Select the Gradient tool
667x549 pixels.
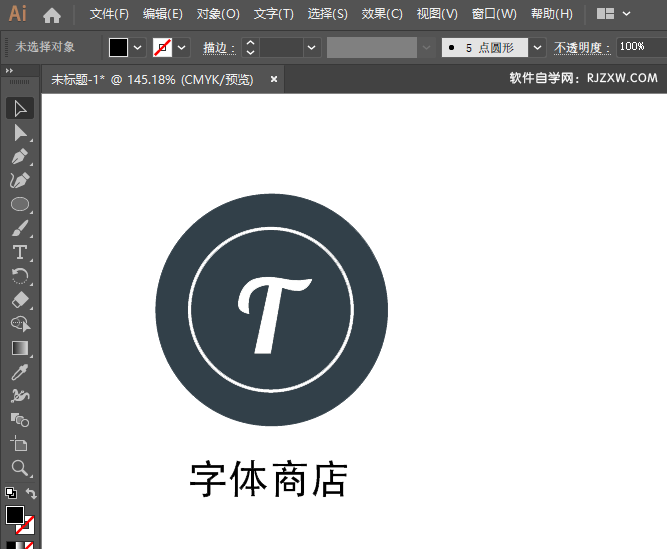[20, 348]
